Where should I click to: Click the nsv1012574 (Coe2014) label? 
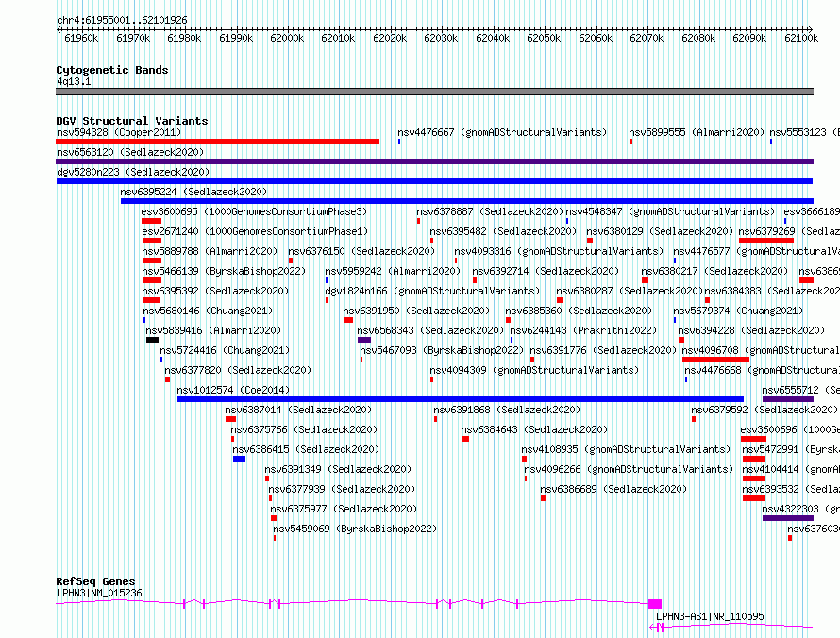(x=233, y=390)
